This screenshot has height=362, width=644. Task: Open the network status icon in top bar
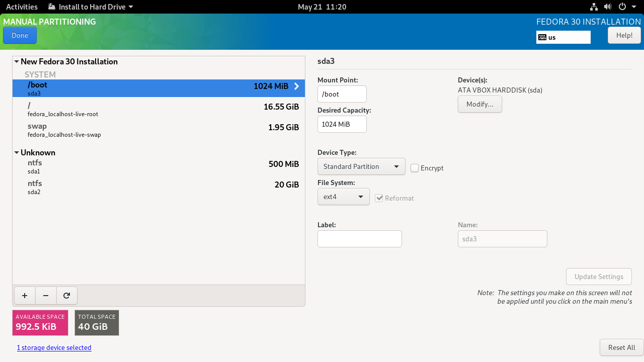click(x=594, y=7)
